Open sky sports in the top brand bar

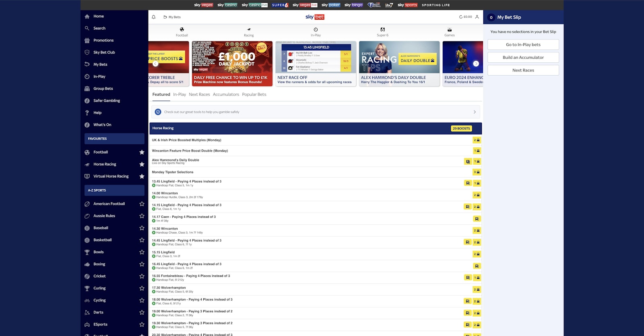(407, 5)
